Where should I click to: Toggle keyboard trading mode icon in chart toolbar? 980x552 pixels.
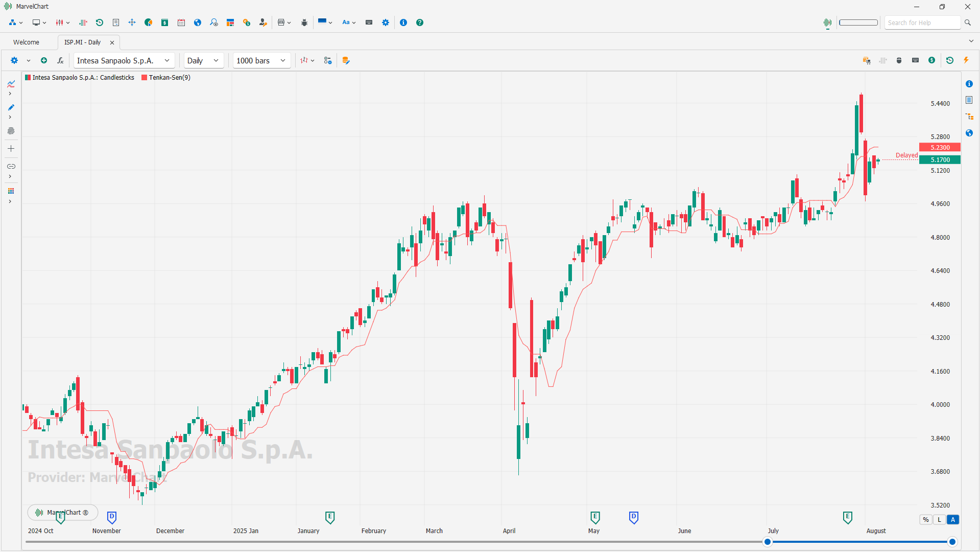pos(916,60)
